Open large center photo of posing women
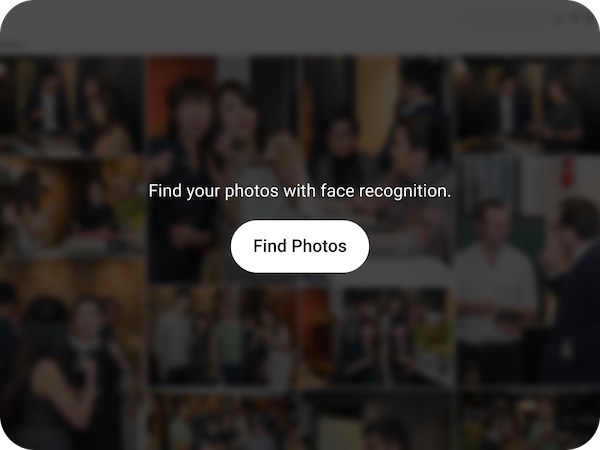The width and height of the screenshot is (600, 450). [224, 168]
